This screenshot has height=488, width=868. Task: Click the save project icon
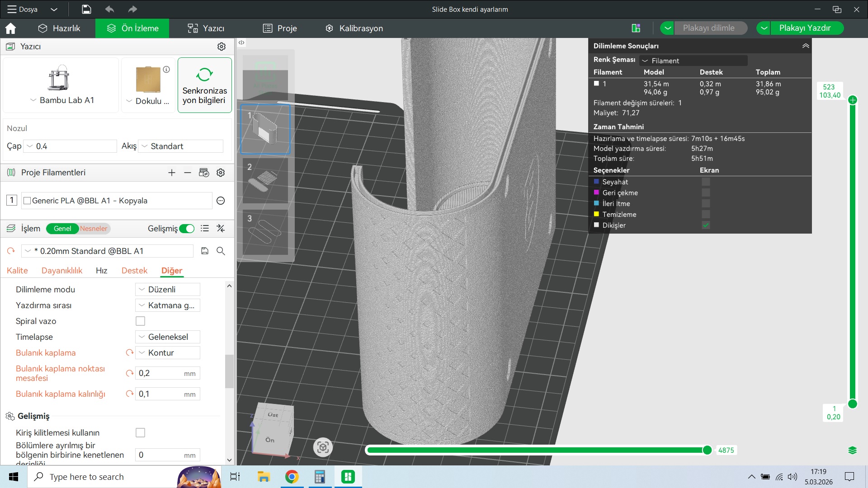[x=86, y=9]
